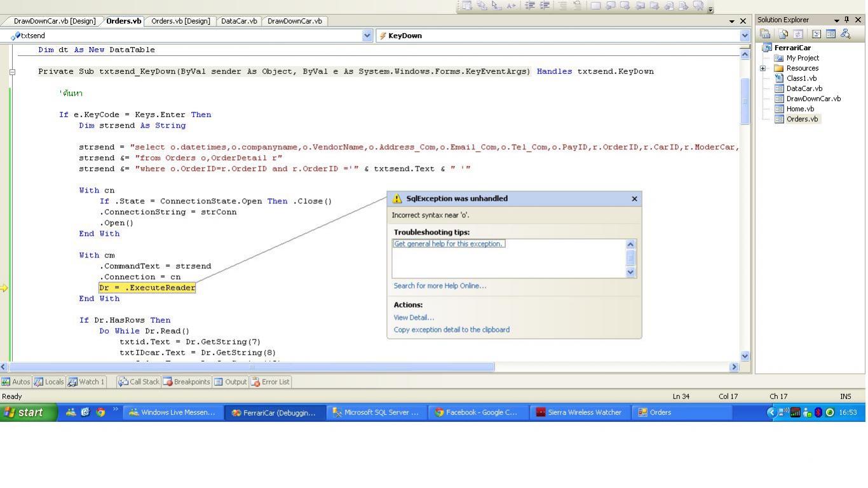
Task: Click 'Search for more Help Online' link
Action: click(x=440, y=286)
